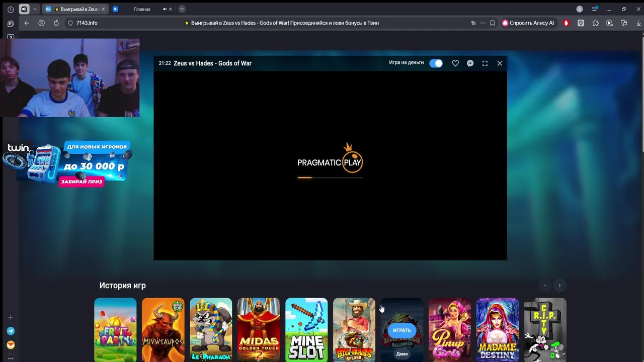Reload the current page
Viewport: 644px width, 362px height.
(56, 23)
